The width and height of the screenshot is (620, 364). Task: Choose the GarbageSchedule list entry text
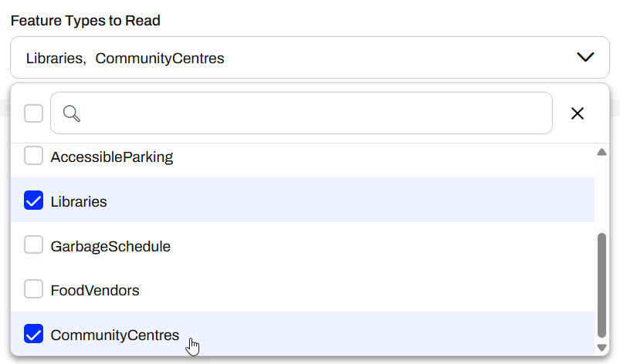(x=110, y=247)
